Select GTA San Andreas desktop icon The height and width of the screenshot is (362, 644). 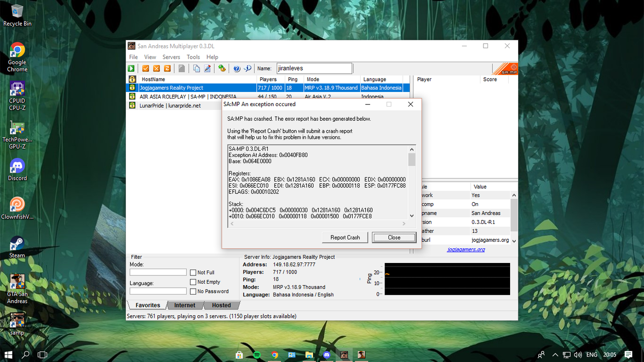[17, 289]
